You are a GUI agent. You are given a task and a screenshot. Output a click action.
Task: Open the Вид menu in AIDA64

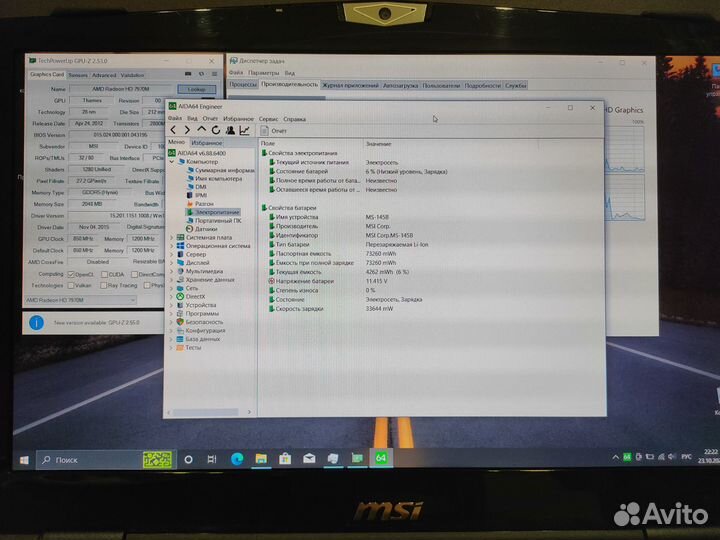pyautogui.click(x=192, y=118)
